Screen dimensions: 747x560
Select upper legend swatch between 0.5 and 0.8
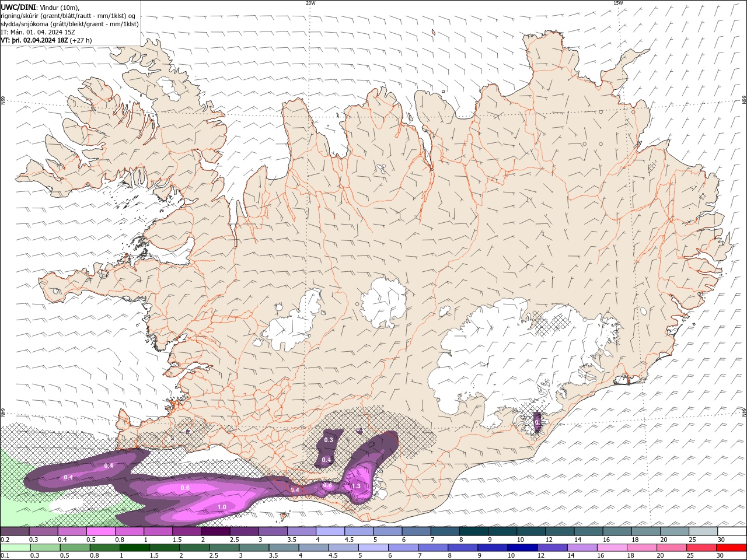(x=100, y=531)
